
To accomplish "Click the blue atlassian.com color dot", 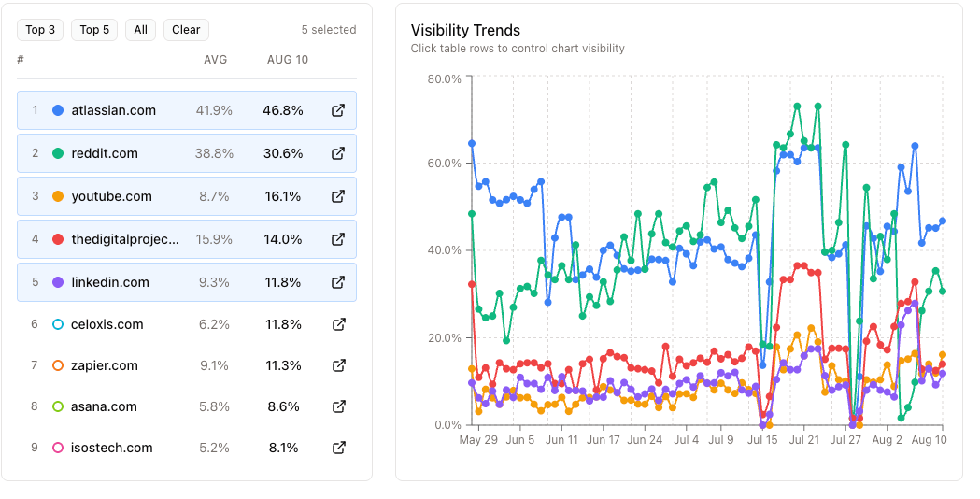I will (x=58, y=110).
